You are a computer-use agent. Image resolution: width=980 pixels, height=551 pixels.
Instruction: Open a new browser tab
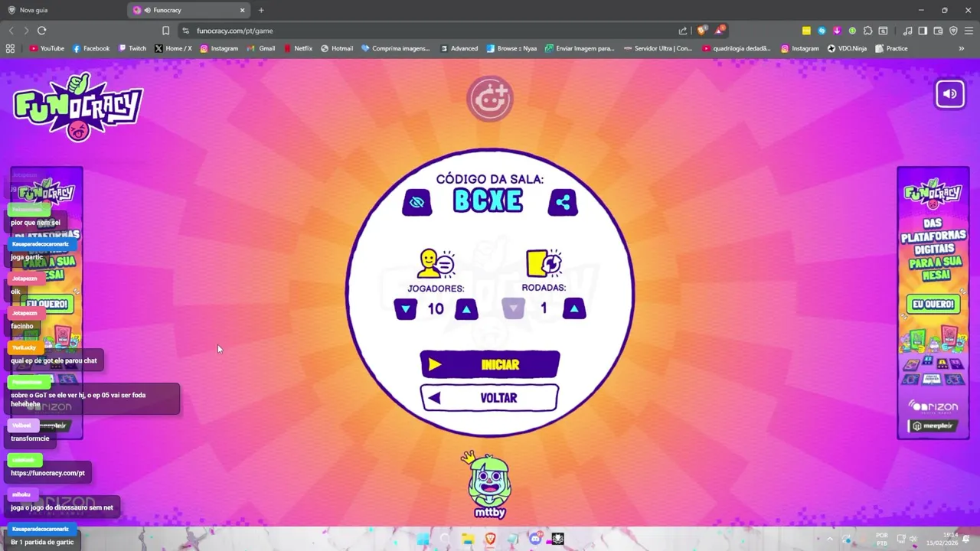point(261,10)
